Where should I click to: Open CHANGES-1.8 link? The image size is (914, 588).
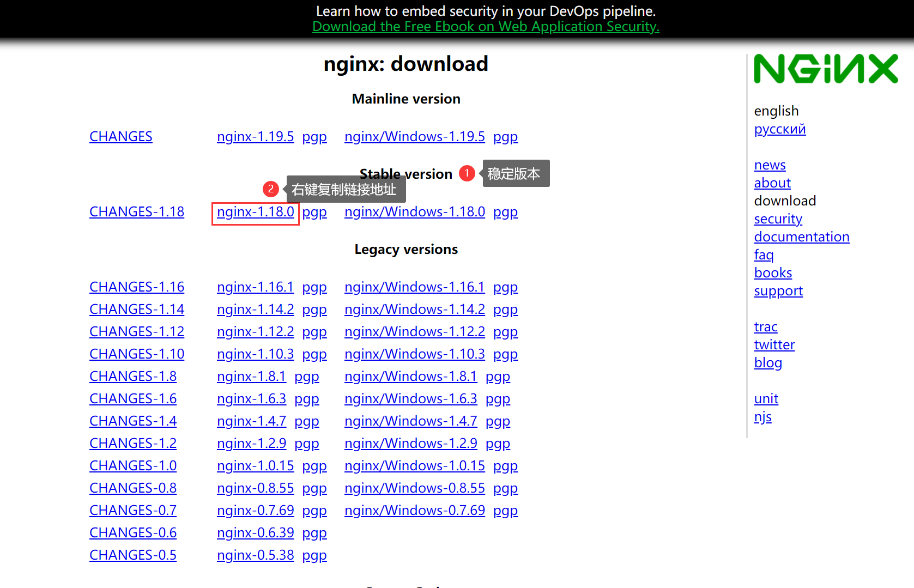133,376
